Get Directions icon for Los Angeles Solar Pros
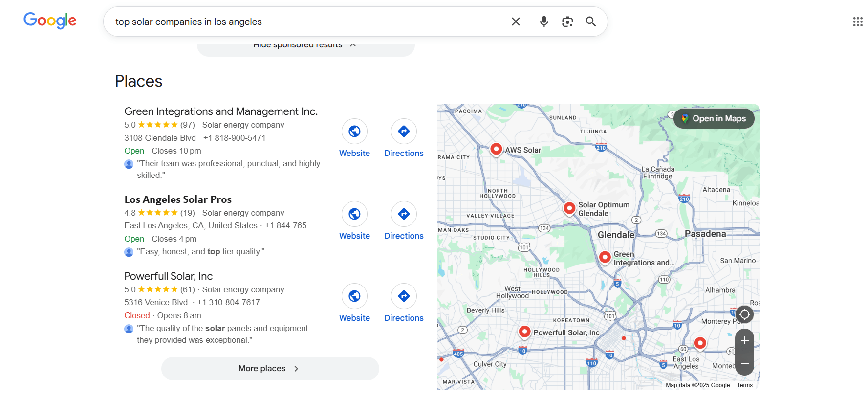868x398 pixels. click(x=404, y=214)
